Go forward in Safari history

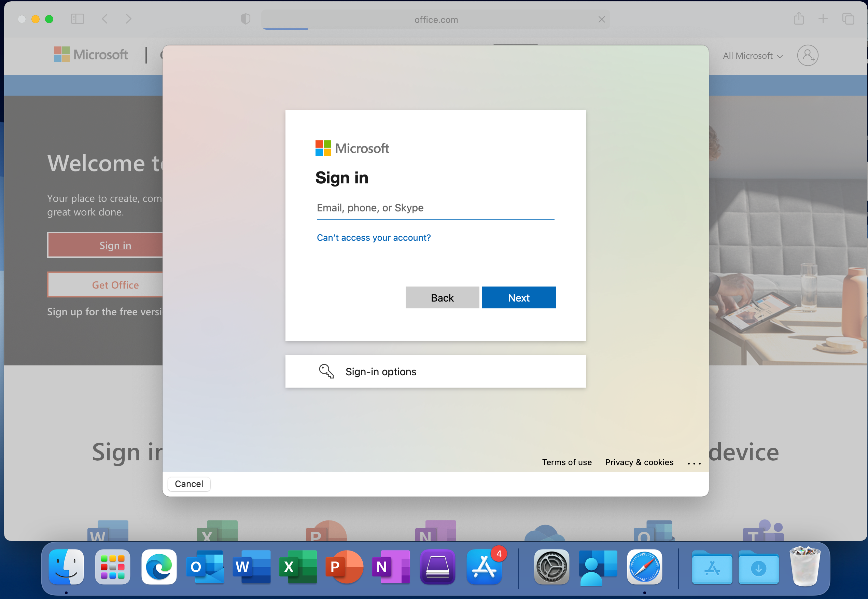click(129, 19)
